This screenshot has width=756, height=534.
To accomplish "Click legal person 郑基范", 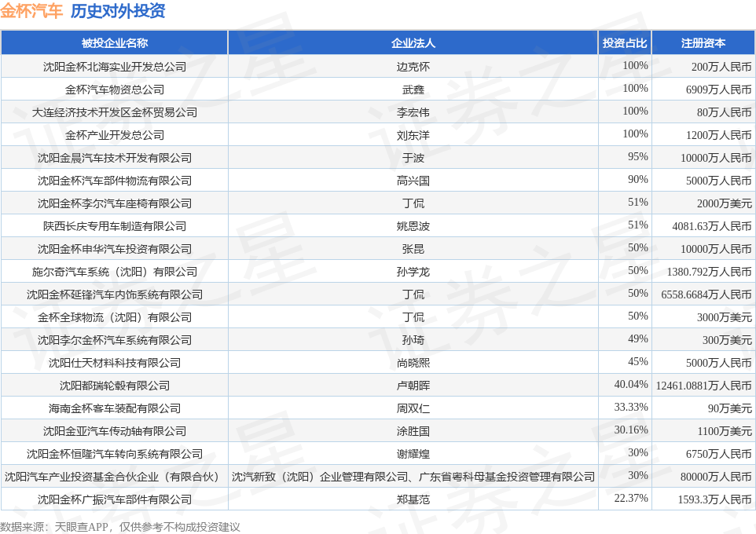I will [413, 499].
